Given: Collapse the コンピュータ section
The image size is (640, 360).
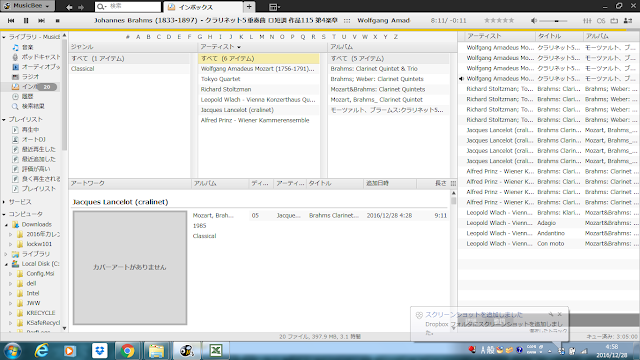Looking at the screenshot, I should (x=4, y=214).
